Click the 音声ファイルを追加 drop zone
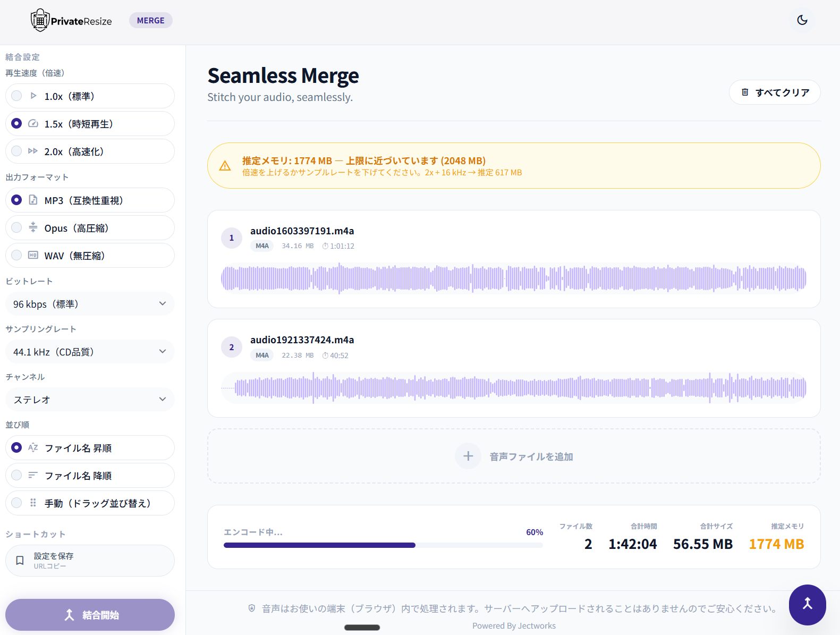 pos(514,456)
